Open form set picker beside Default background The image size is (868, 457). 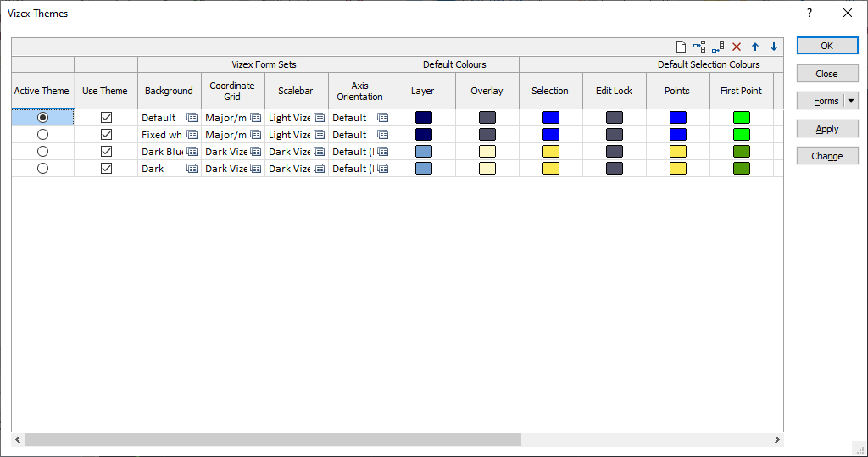[x=192, y=118]
